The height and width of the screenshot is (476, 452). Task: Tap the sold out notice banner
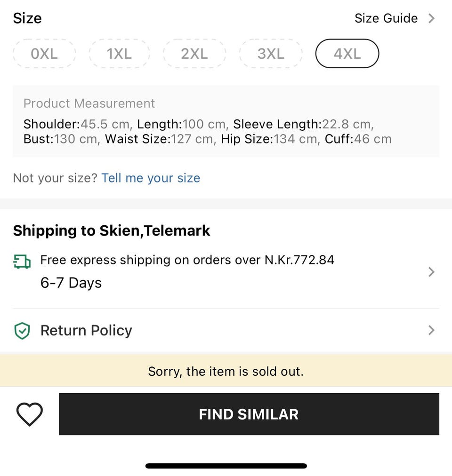[226, 371]
